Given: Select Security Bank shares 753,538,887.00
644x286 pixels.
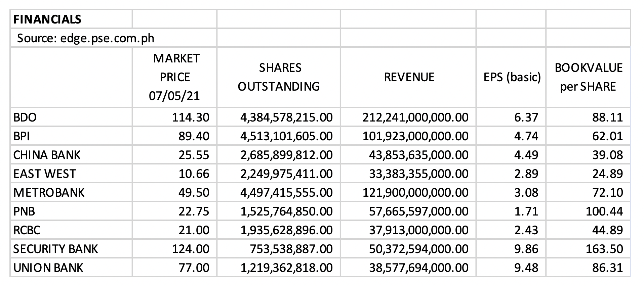Looking at the screenshot, I should [279, 249].
